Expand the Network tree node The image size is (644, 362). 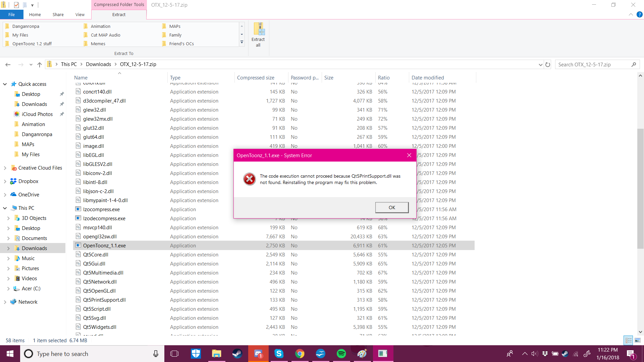pyautogui.click(x=5, y=302)
